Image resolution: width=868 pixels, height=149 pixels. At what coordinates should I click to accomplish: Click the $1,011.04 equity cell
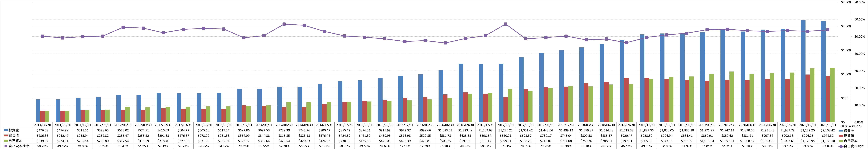tap(707, 141)
